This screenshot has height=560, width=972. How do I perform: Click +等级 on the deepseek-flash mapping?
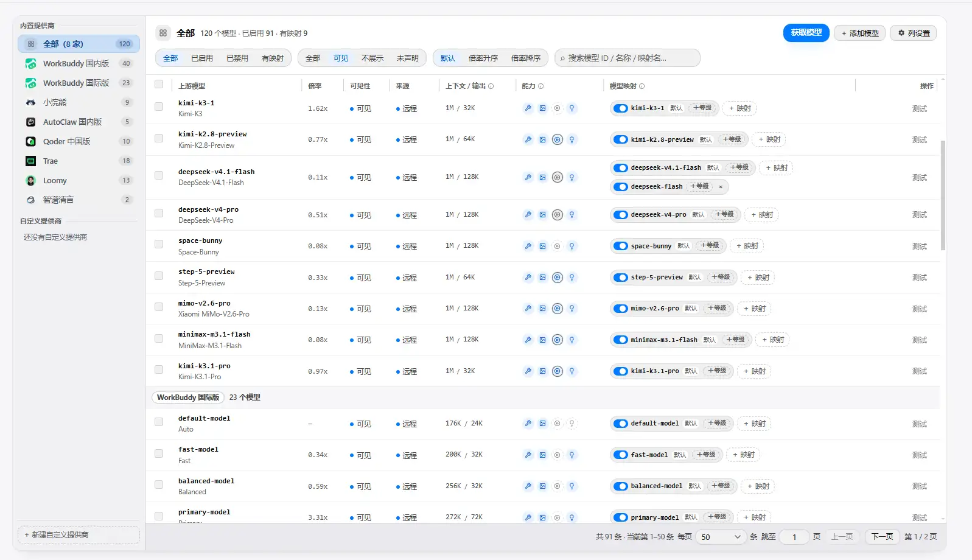coord(699,186)
